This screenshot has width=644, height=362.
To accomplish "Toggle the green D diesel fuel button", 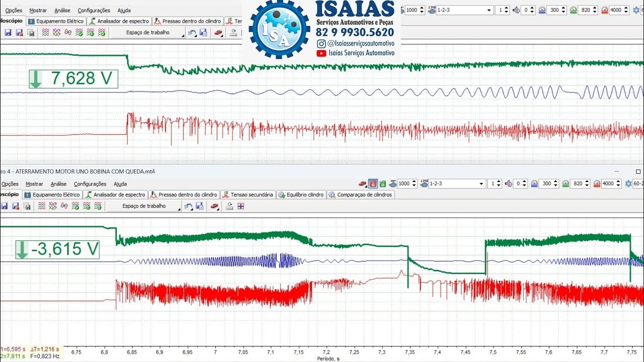I will pyautogui.click(x=382, y=184).
